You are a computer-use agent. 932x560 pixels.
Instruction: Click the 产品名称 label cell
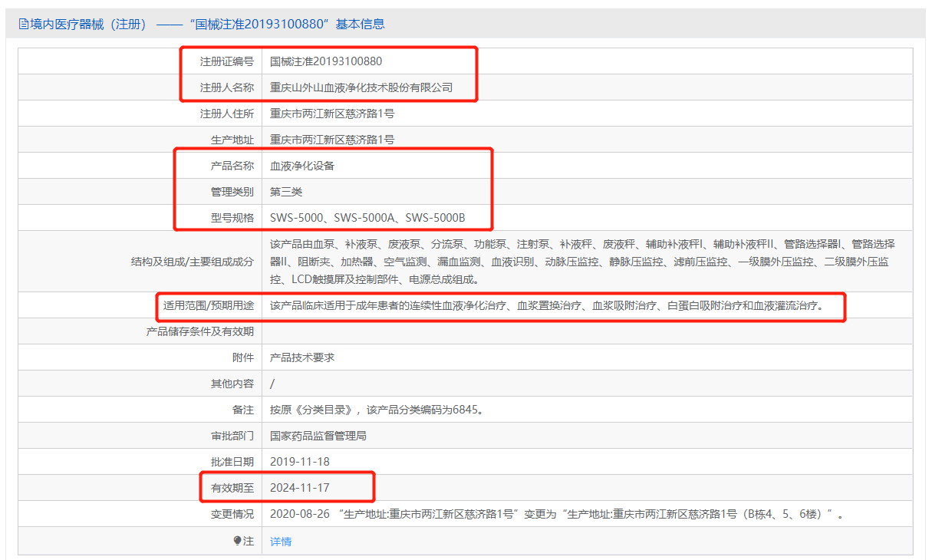click(140, 166)
